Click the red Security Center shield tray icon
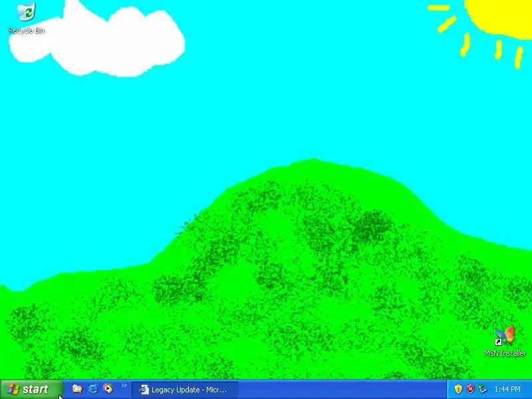Screen dimensions: 532x399 (470, 389)
